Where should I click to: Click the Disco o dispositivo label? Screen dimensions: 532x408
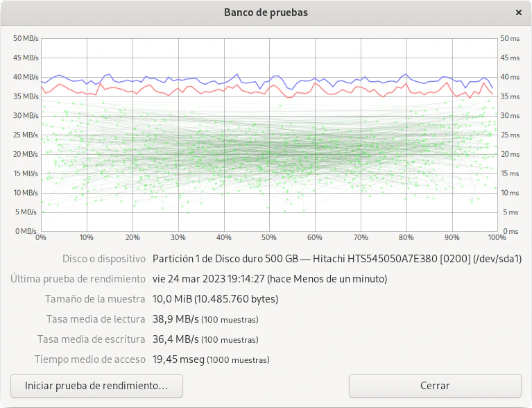[103, 259]
